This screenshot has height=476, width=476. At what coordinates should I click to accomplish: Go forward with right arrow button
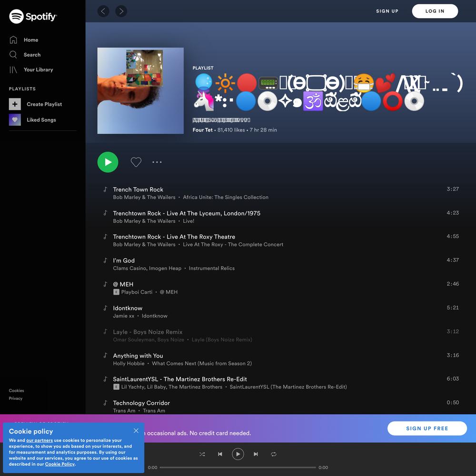coord(121,11)
